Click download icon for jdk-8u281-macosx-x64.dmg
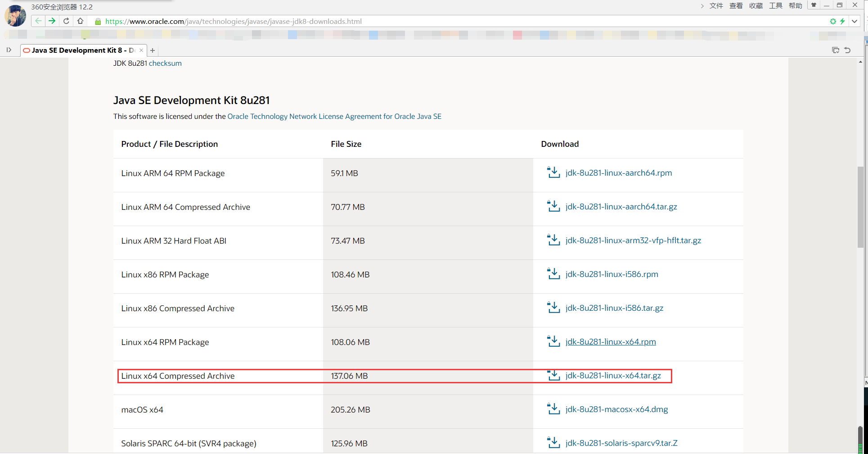Image resolution: width=868 pixels, height=454 pixels. coord(553,409)
